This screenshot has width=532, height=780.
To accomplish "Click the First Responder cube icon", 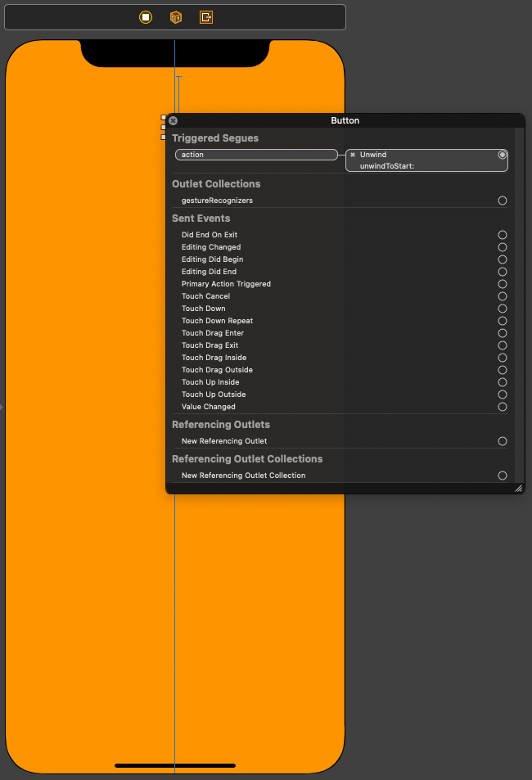I will click(x=176, y=17).
